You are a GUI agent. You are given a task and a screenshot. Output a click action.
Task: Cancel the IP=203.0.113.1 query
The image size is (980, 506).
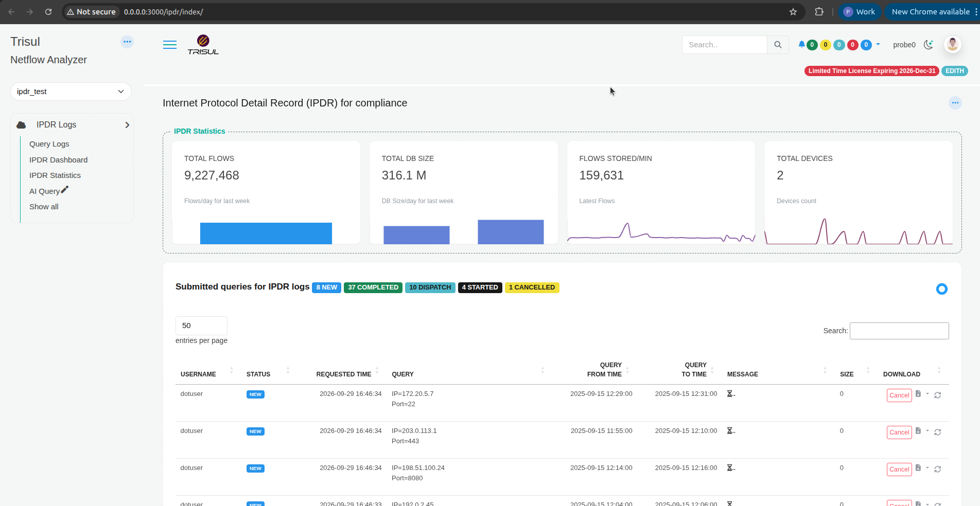pos(899,432)
